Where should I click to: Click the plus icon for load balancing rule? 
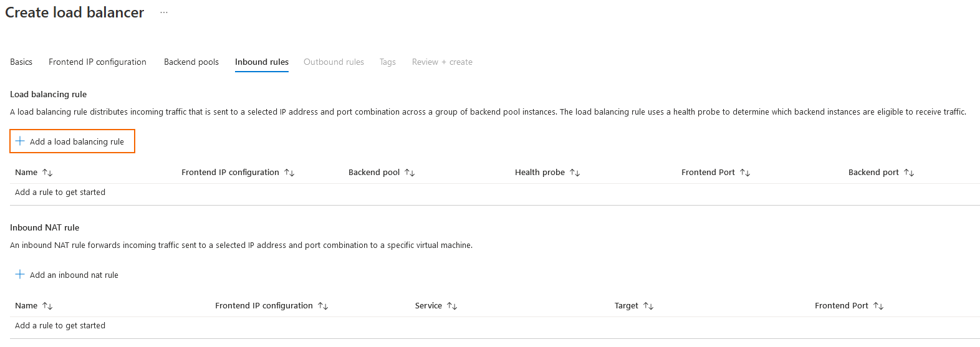[x=20, y=141]
